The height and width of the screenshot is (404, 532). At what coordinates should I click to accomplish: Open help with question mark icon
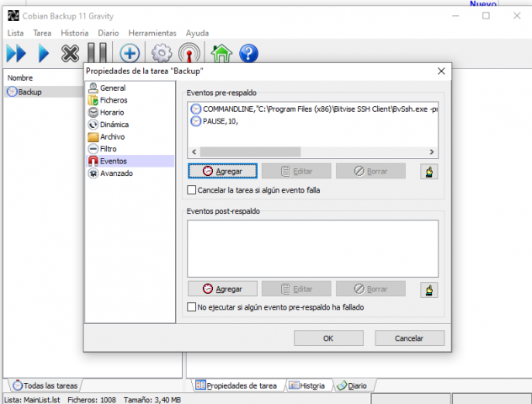[x=248, y=53]
